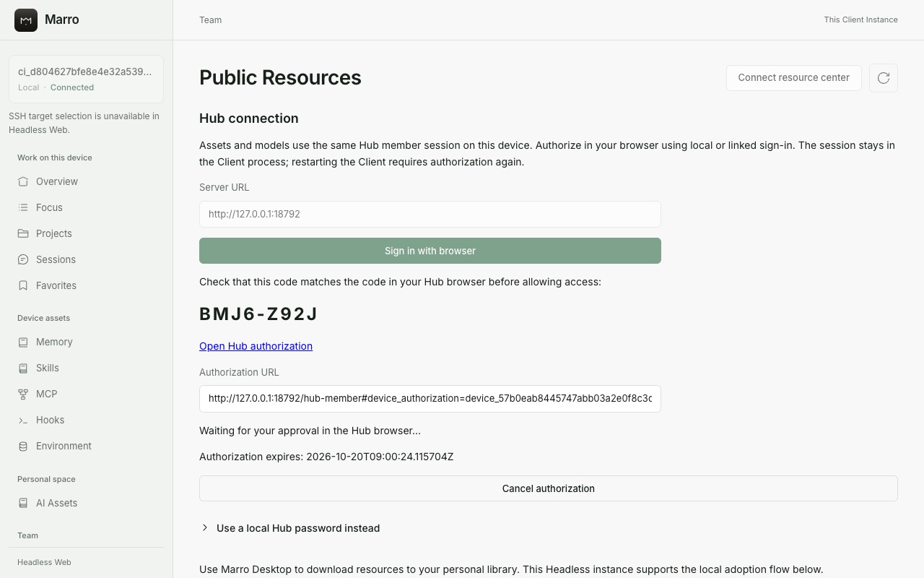Click Connect resource center button
The height and width of the screenshot is (578, 924).
793,78
